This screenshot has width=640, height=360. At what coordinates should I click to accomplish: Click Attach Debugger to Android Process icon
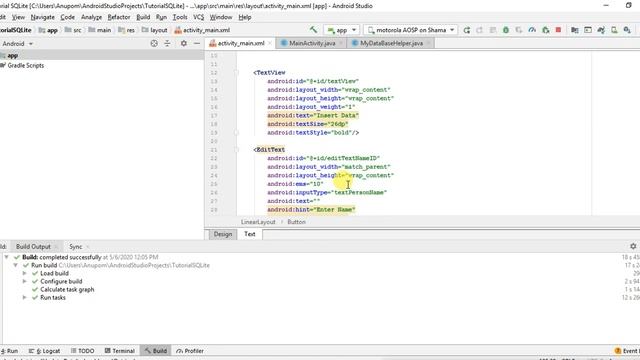545,30
